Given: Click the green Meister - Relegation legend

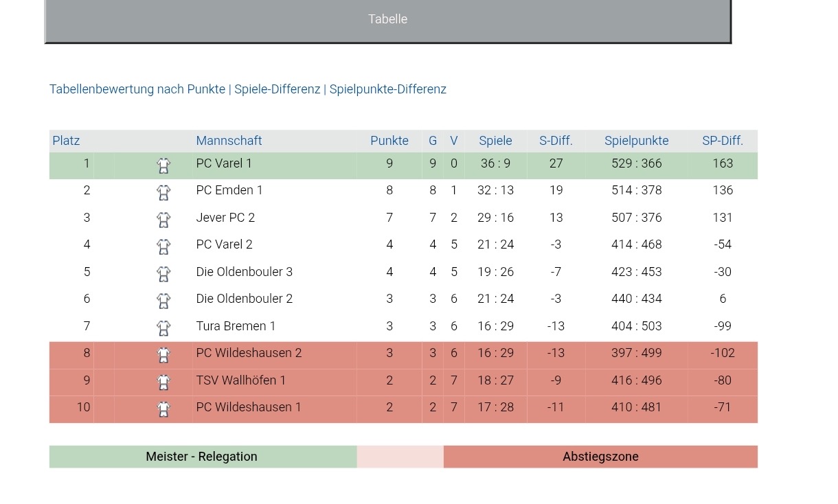Looking at the screenshot, I should coord(203,457).
